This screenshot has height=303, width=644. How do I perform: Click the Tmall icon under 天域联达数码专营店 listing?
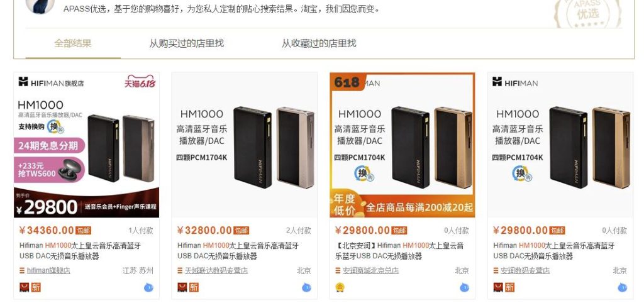182,287
